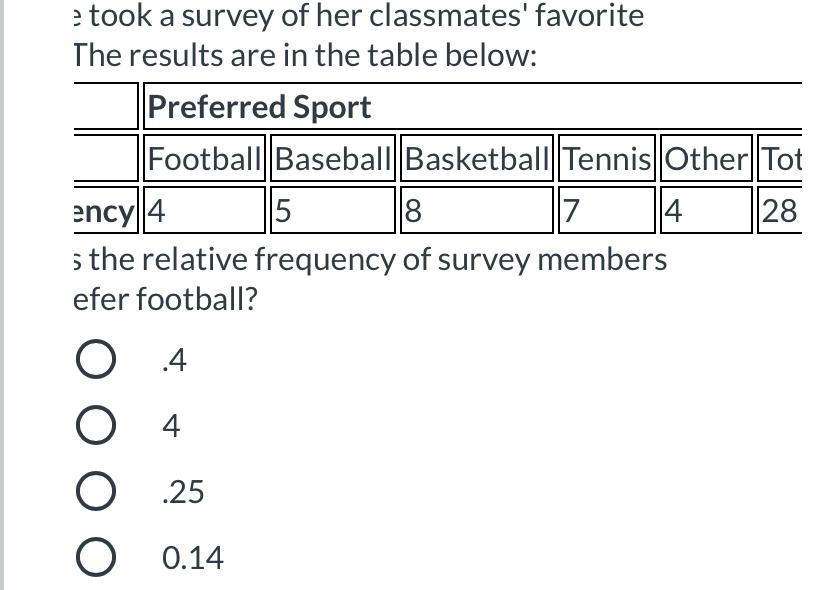The width and height of the screenshot is (828, 590).
Task: Click the partially visible Total column header
Action: [x=781, y=159]
